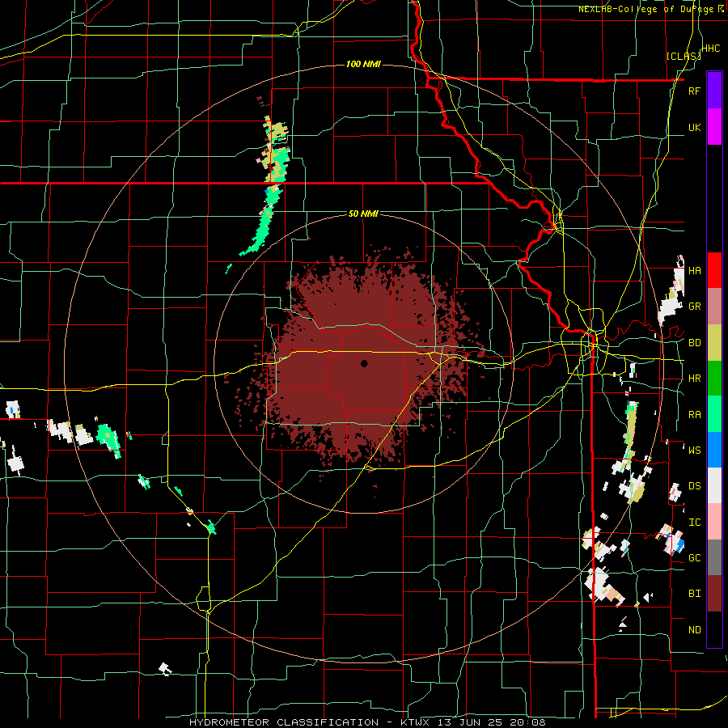Viewport: 728px width, 728px height.
Task: Click the BI legend label
Action: (694, 594)
